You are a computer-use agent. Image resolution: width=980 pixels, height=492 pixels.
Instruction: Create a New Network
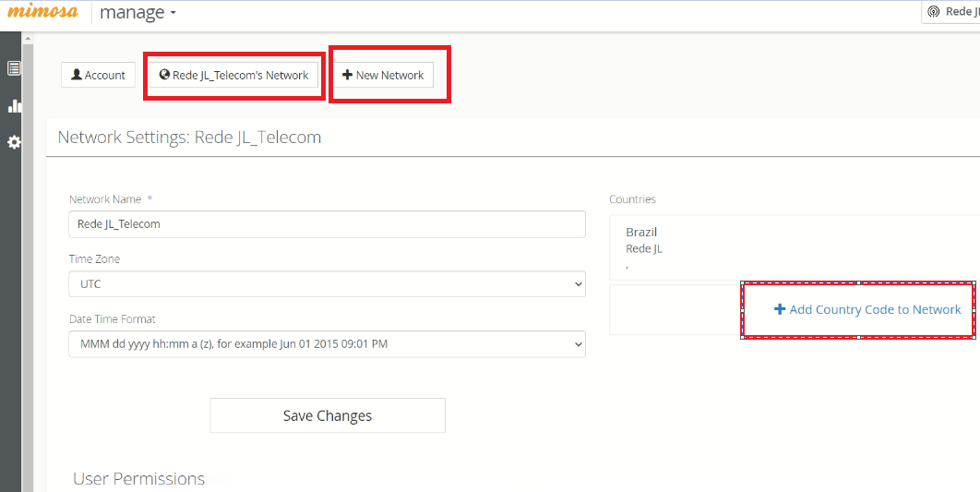pyautogui.click(x=383, y=75)
